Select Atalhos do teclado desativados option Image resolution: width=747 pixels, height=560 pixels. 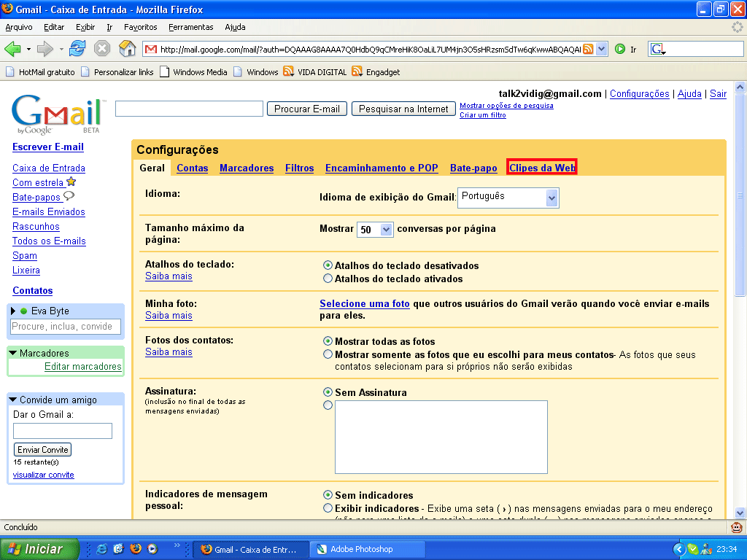328,265
